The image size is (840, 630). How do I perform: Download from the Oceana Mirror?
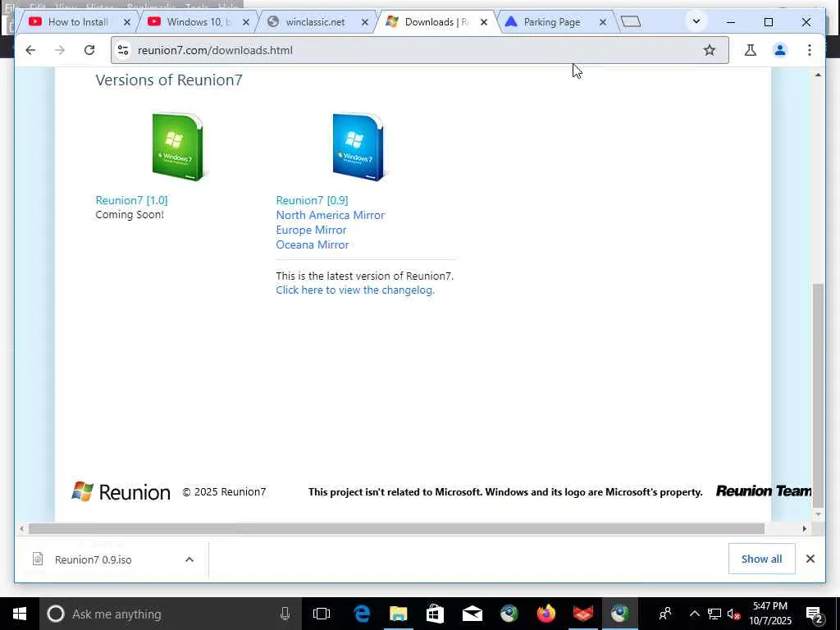tap(313, 244)
